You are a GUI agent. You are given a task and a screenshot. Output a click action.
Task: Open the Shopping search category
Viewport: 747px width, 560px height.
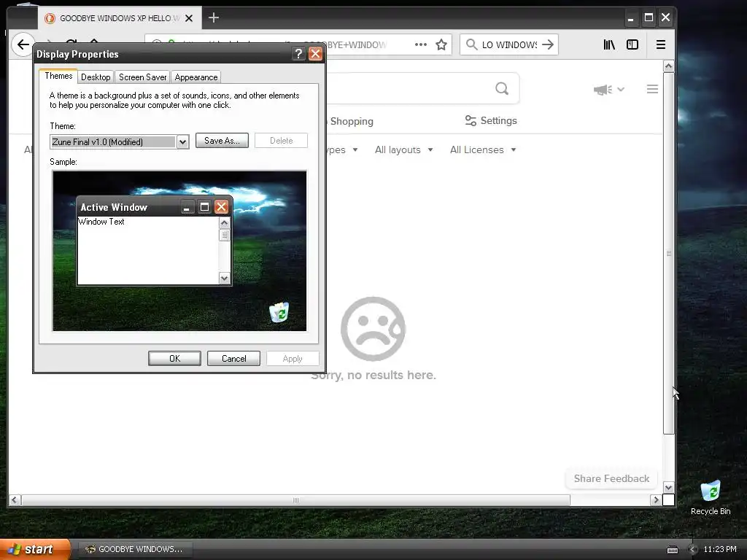pyautogui.click(x=351, y=122)
